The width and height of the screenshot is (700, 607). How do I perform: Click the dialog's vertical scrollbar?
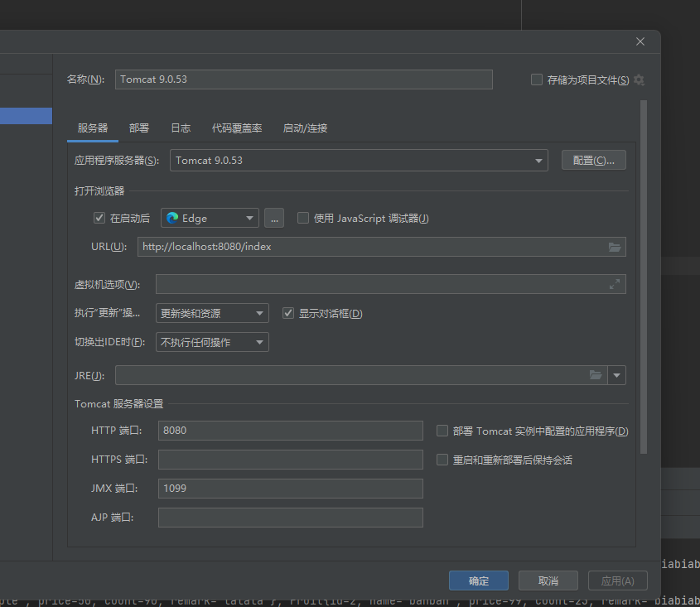(x=644, y=277)
